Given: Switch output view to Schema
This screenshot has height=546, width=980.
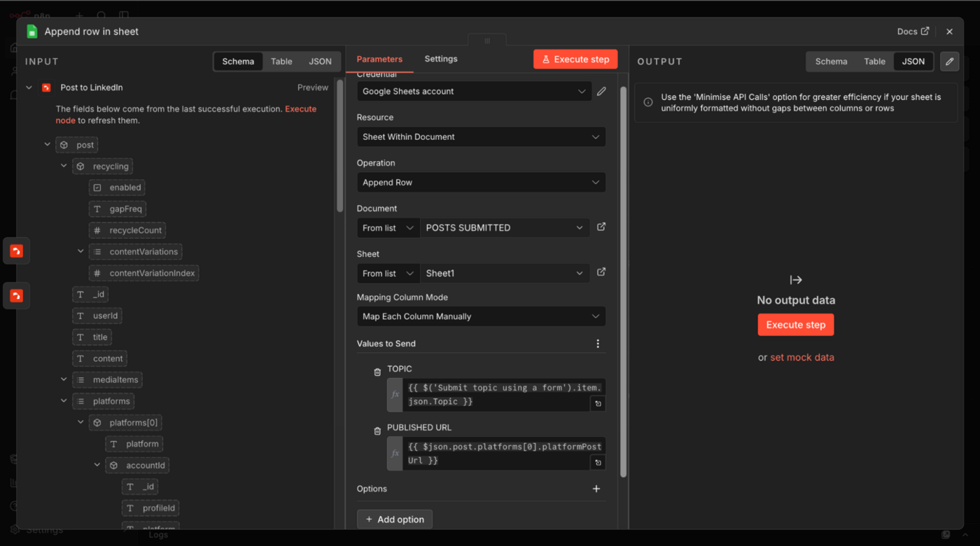Looking at the screenshot, I should [831, 62].
